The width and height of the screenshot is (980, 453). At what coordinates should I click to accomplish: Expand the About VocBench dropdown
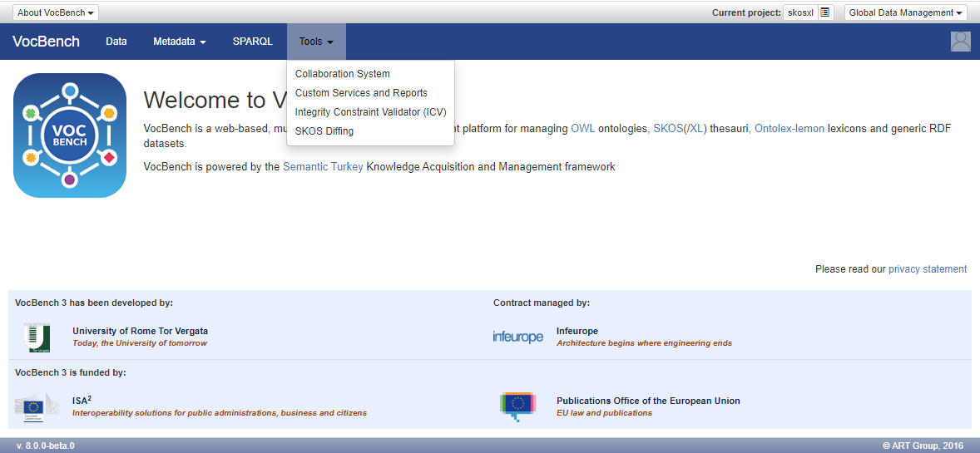pos(56,12)
